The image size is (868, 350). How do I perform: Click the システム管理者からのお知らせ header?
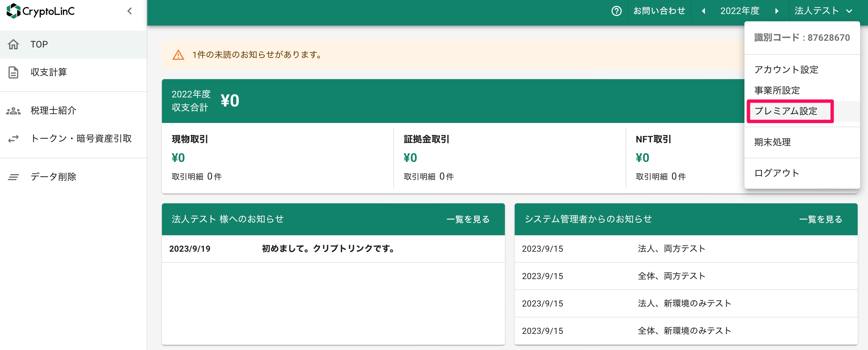tap(588, 219)
